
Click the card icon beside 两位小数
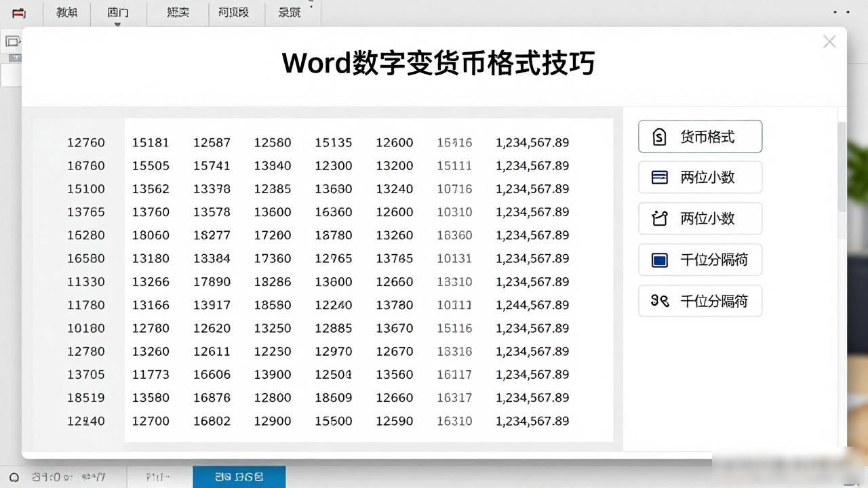coord(659,178)
